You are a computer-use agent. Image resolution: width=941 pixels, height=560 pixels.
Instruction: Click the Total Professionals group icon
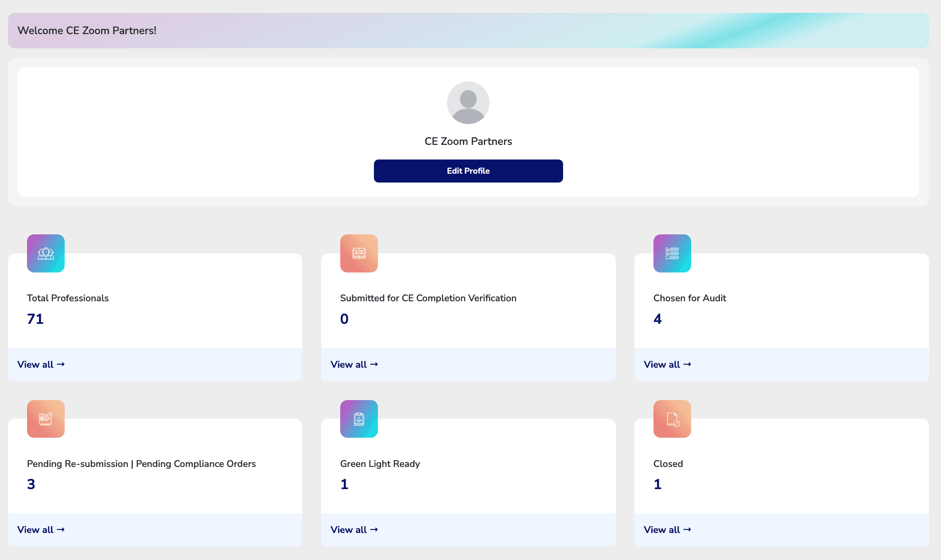click(46, 253)
